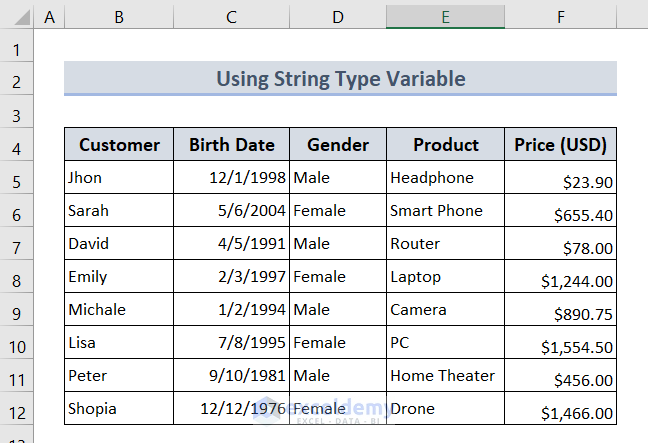Viewport: 648px width, 443px height.
Task: Select the cell containing 'Smart Phone'
Action: [x=445, y=211]
